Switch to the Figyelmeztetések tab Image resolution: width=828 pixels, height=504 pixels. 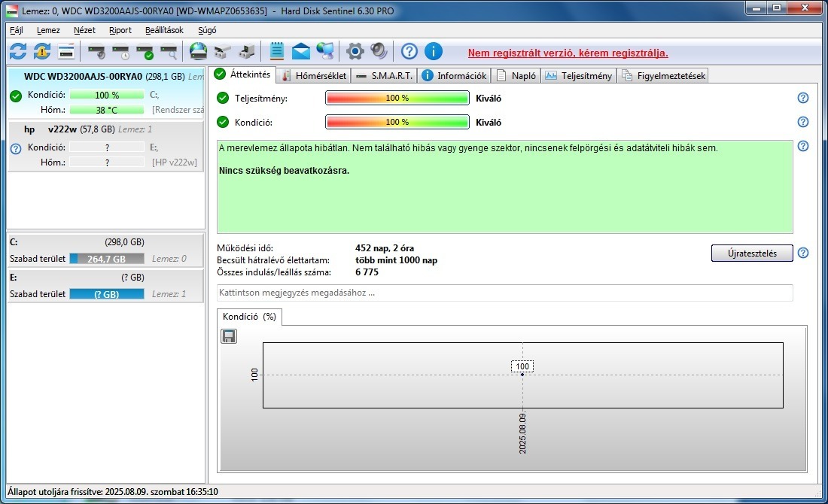click(x=662, y=75)
